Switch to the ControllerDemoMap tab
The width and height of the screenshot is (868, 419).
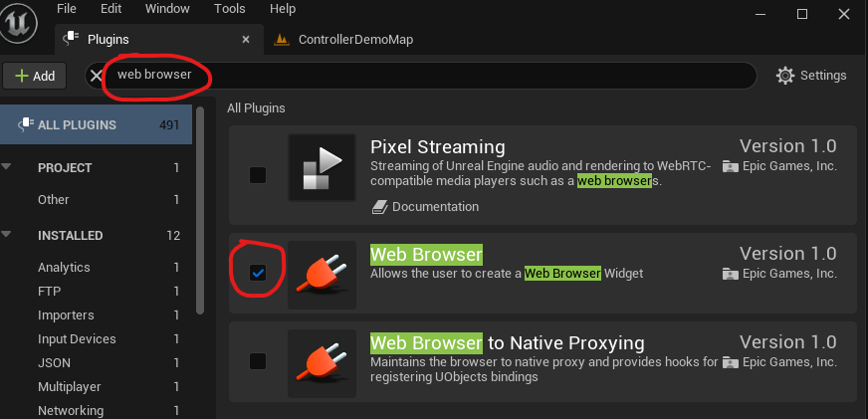354,40
